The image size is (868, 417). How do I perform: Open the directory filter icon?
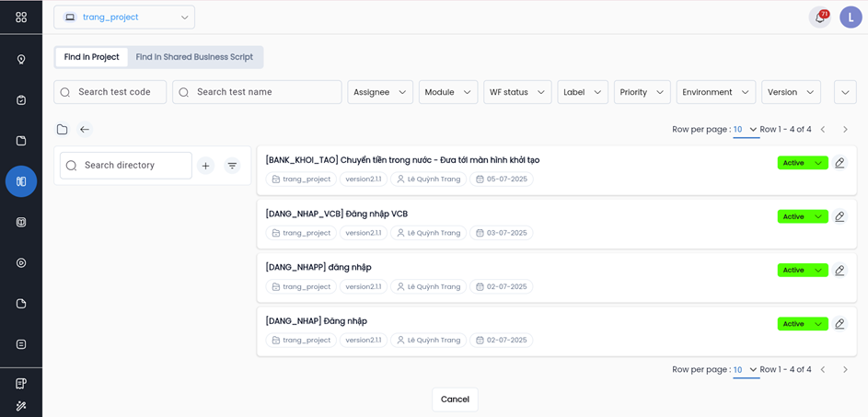click(x=232, y=166)
